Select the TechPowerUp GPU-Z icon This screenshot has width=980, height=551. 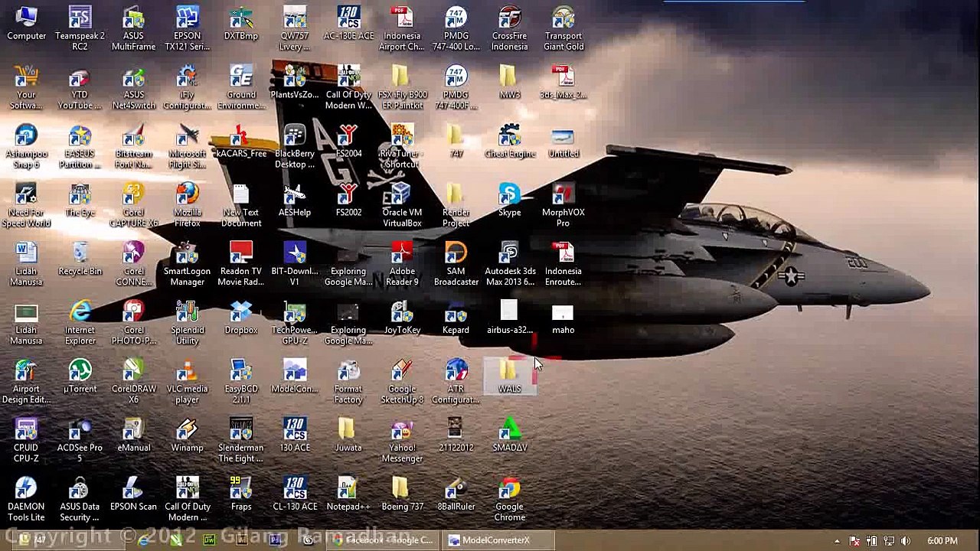coord(295,324)
